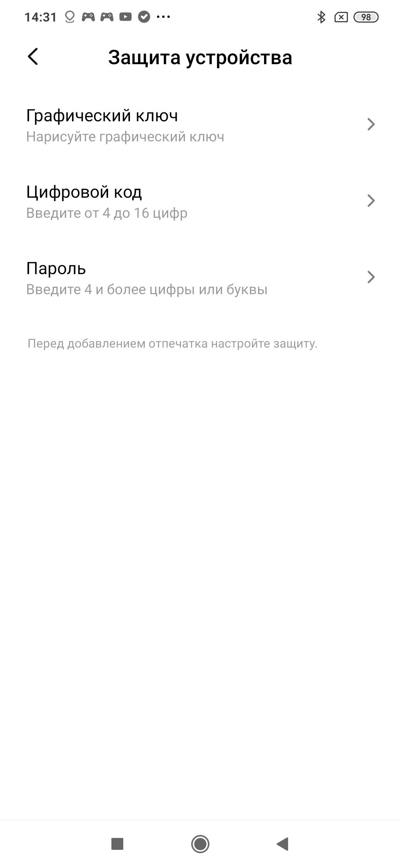Tap the checkmark notification icon
401x868 pixels.
pyautogui.click(x=144, y=17)
